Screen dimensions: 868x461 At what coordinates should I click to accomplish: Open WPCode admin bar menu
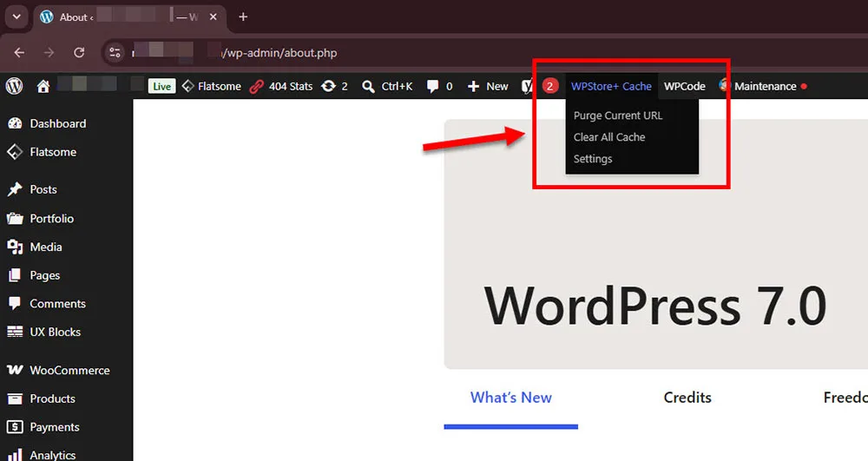(685, 86)
